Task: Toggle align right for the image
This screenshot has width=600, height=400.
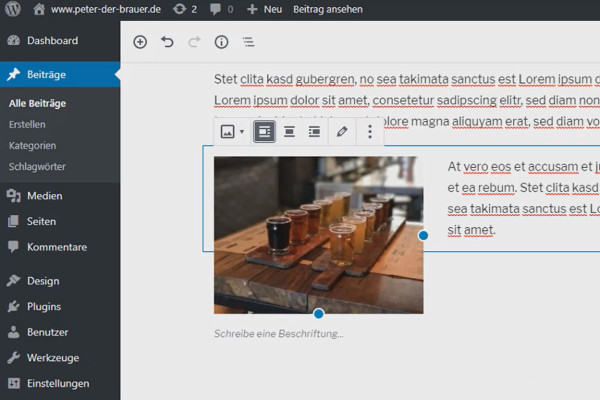Action: [x=314, y=132]
